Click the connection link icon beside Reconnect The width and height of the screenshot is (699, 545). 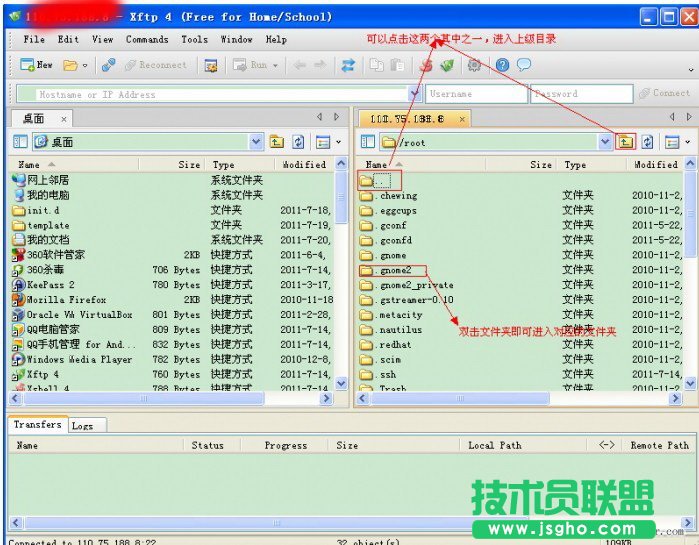point(108,65)
